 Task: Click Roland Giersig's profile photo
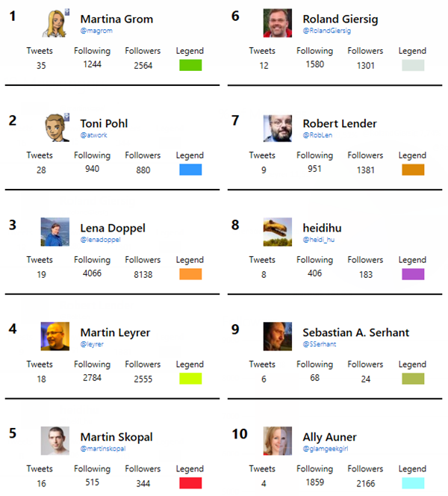coord(278,22)
